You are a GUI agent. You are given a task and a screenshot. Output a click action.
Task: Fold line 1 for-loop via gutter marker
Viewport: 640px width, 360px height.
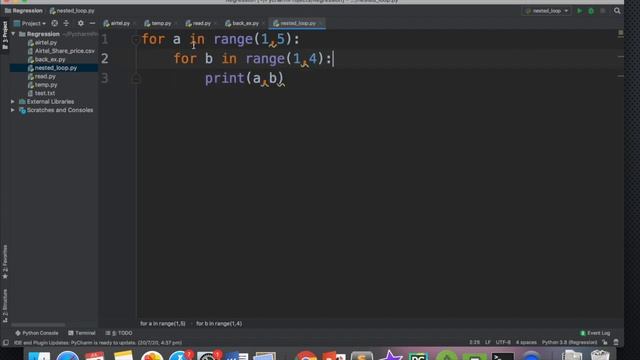tap(136, 40)
